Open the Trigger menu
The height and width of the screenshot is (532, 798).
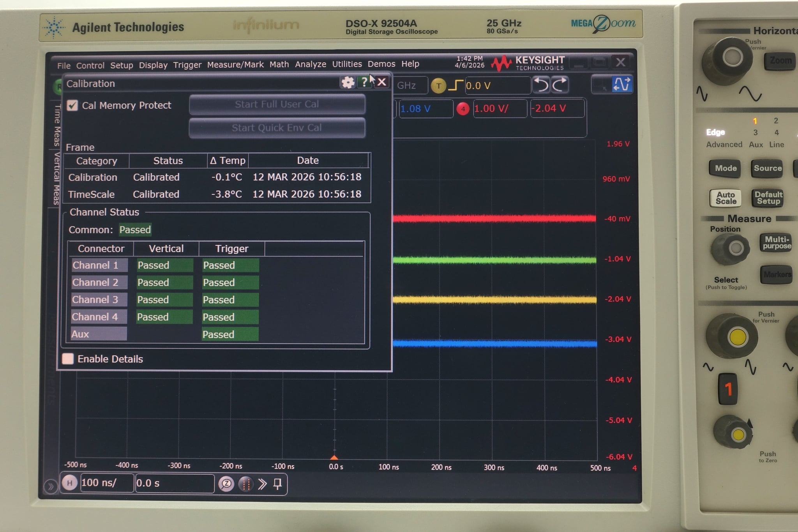(x=187, y=65)
